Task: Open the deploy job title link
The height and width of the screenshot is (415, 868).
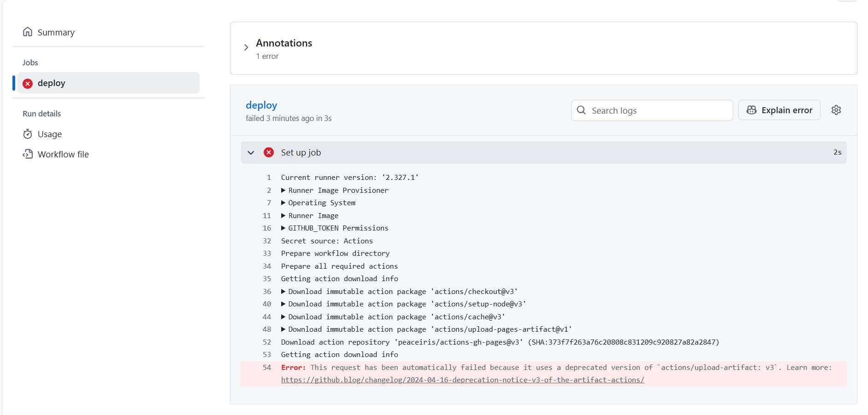Action: click(x=261, y=105)
